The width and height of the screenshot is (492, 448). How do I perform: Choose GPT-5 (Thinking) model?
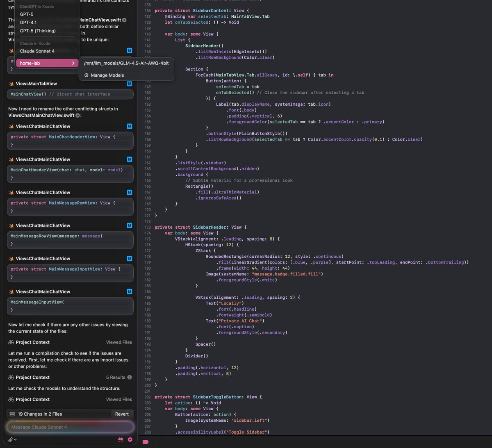tap(38, 31)
